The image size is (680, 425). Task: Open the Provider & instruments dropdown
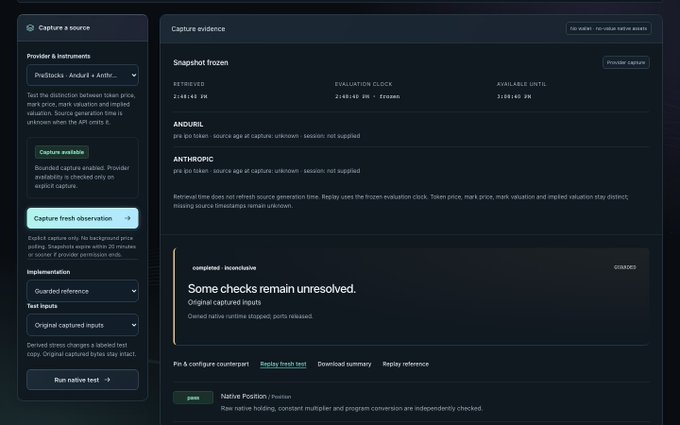pyautogui.click(x=82, y=75)
